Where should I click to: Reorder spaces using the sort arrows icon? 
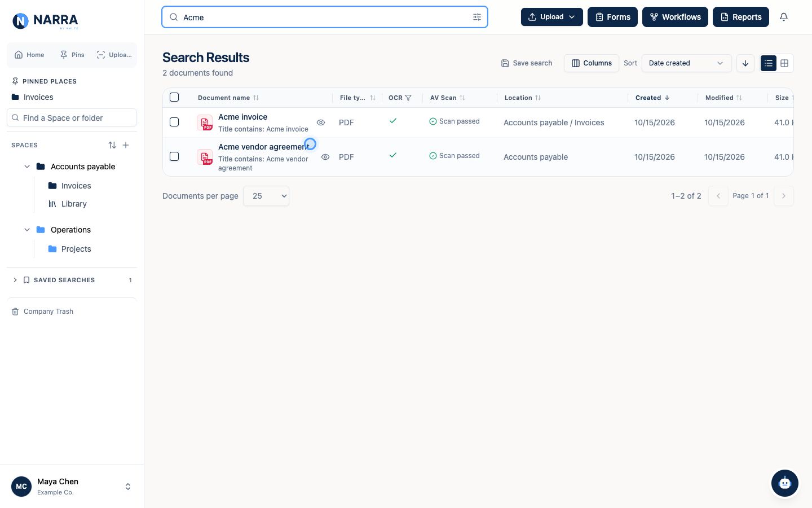coord(112,145)
